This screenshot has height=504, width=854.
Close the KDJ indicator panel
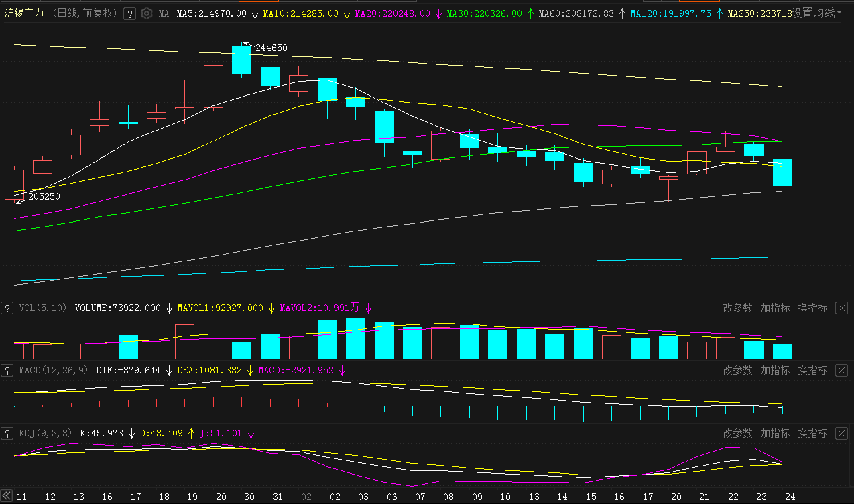[x=841, y=434]
